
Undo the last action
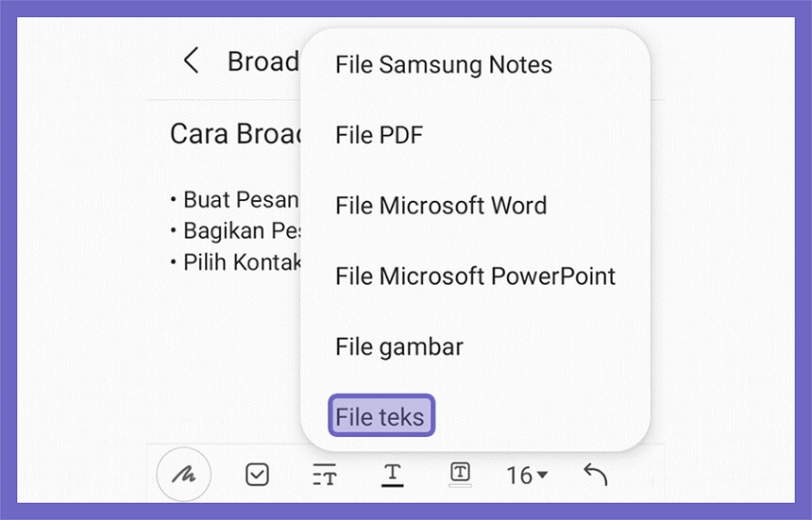(x=596, y=474)
